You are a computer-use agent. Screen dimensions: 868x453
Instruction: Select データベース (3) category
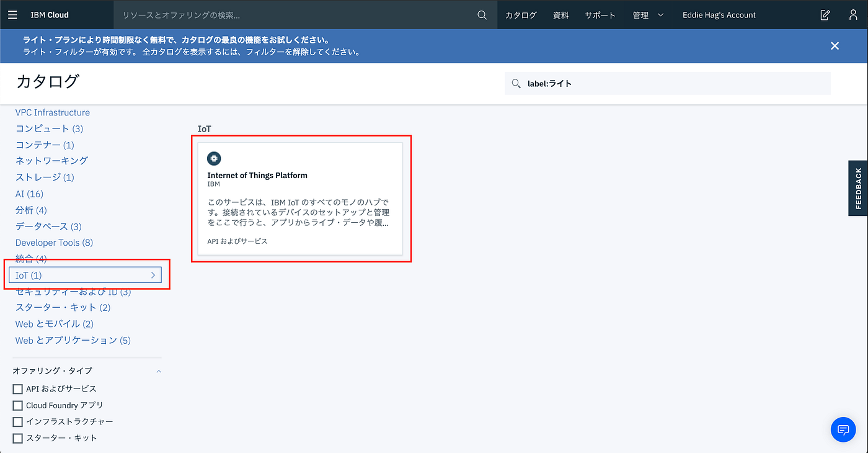[x=48, y=226]
